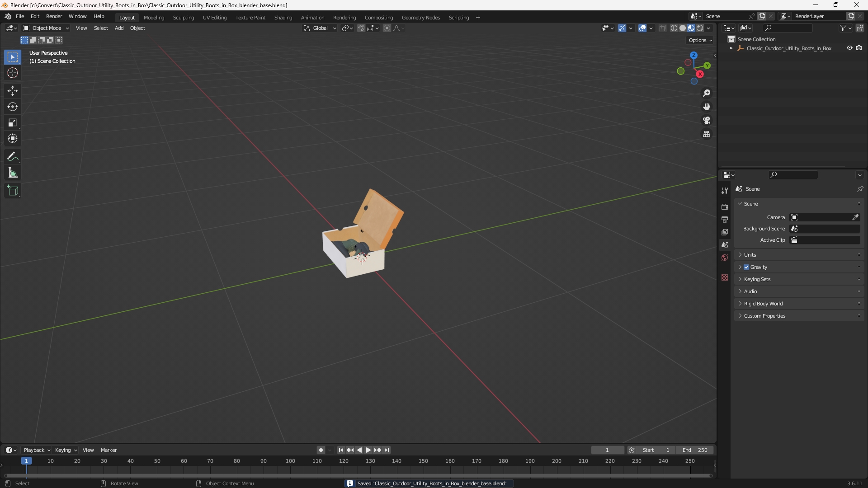Activate the Move tool
Screen dimensions: 868x488
tap(12, 91)
